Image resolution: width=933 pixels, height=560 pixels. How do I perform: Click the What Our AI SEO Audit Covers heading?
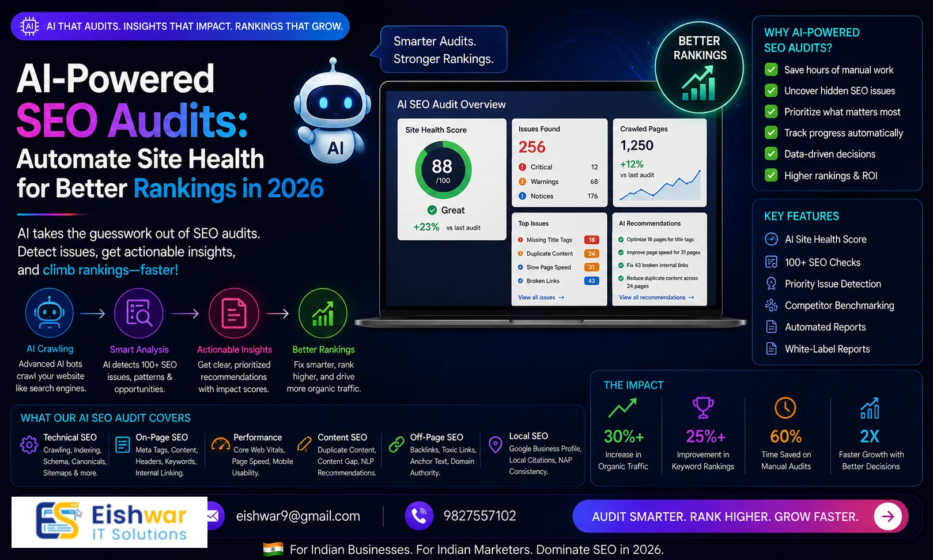click(105, 418)
